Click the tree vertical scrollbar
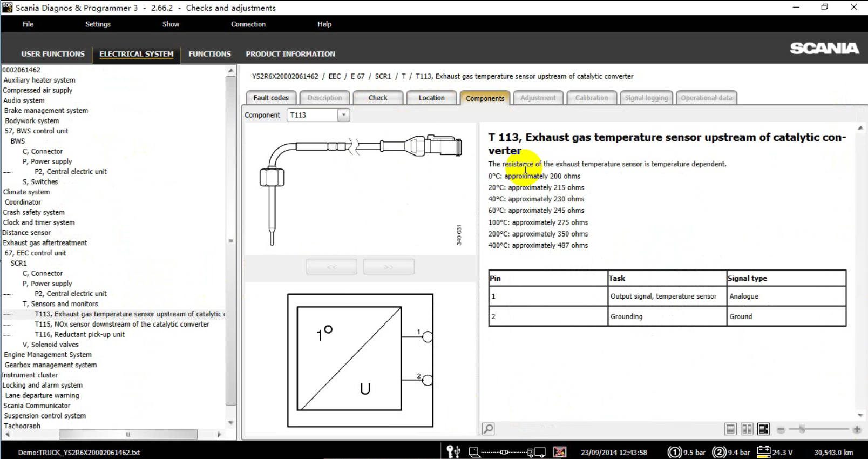Image resolution: width=868 pixels, height=459 pixels. click(x=231, y=240)
